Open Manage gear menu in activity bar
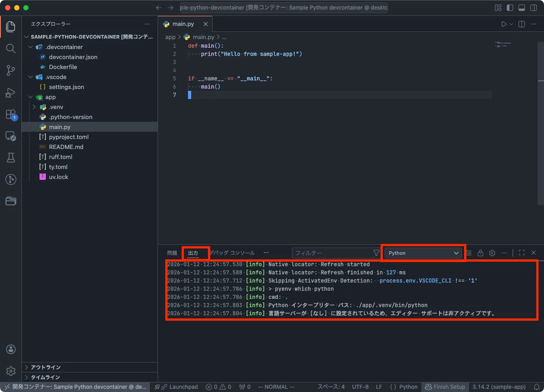Image resolution: width=544 pixels, height=392 pixels. coord(11,371)
